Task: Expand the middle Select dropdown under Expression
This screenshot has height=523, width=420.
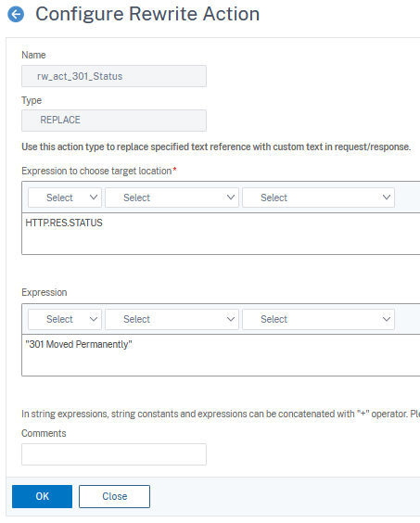Action: click(172, 319)
